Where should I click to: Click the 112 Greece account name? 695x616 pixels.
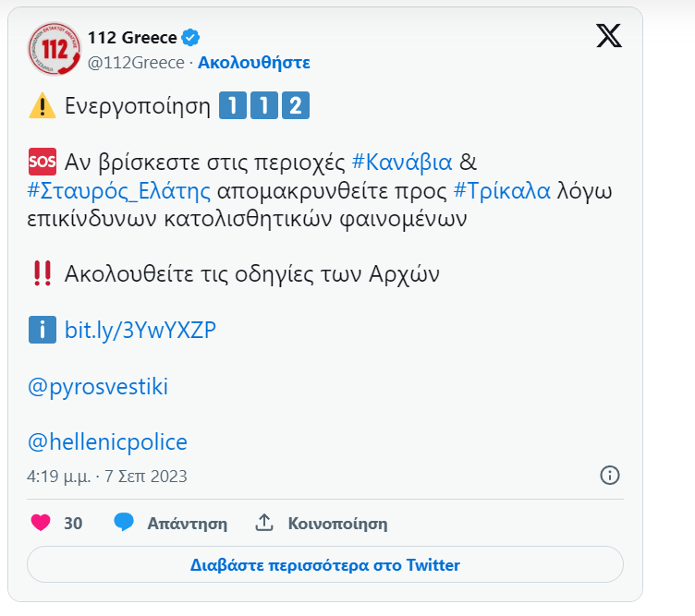tap(132, 38)
